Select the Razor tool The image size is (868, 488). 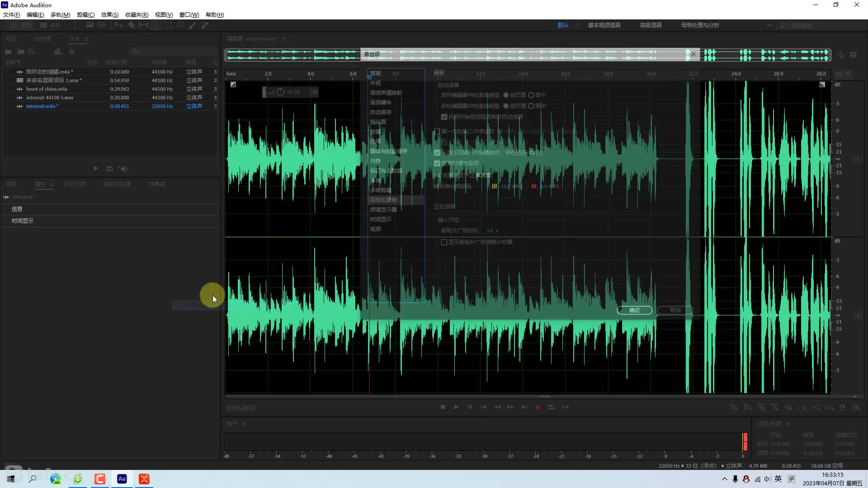coord(132,25)
